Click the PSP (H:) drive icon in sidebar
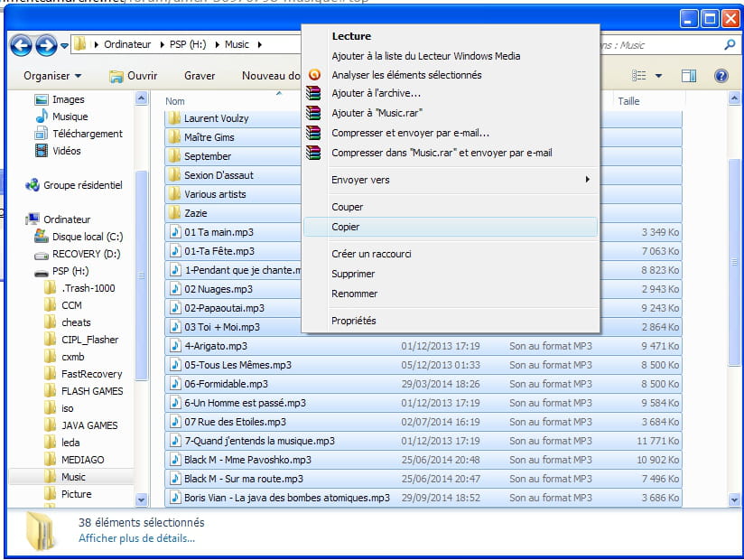Image resolution: width=744 pixels, height=560 pixels. [x=42, y=273]
